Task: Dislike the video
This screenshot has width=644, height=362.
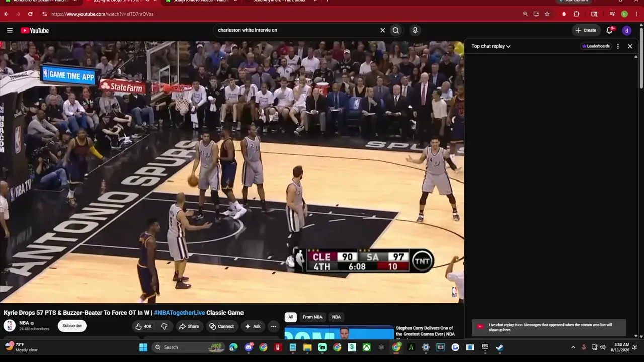Action: (x=164, y=326)
